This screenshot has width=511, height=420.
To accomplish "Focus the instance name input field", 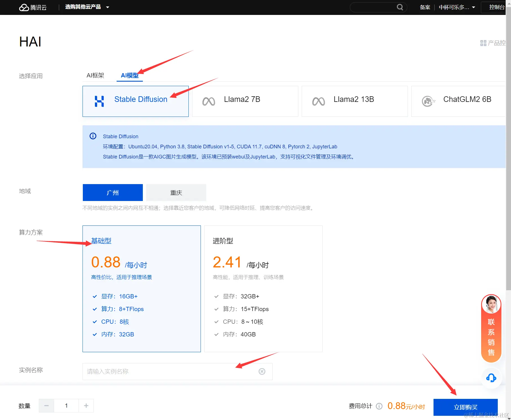I will tap(177, 372).
